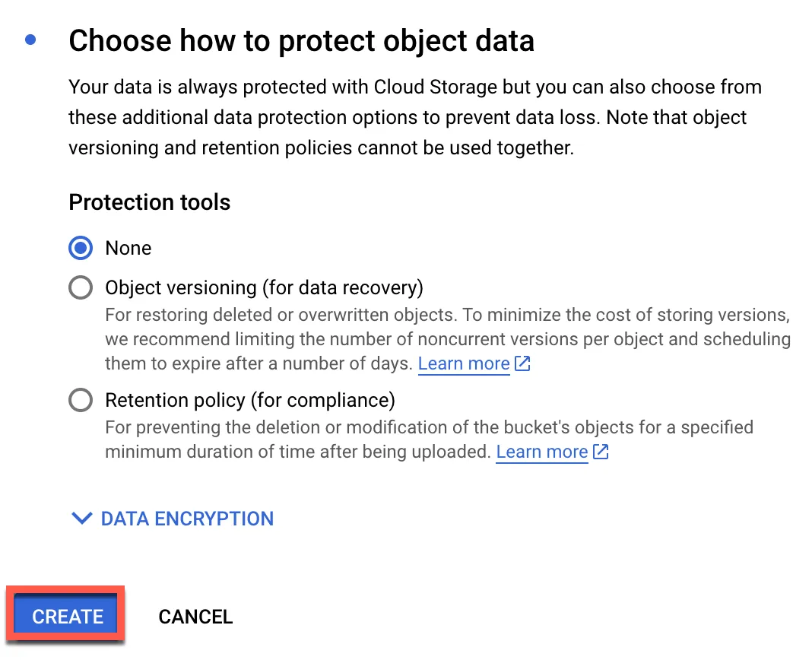Click the 'Retention policy (for compliance)' label
This screenshot has height=660, width=812.
click(x=250, y=400)
